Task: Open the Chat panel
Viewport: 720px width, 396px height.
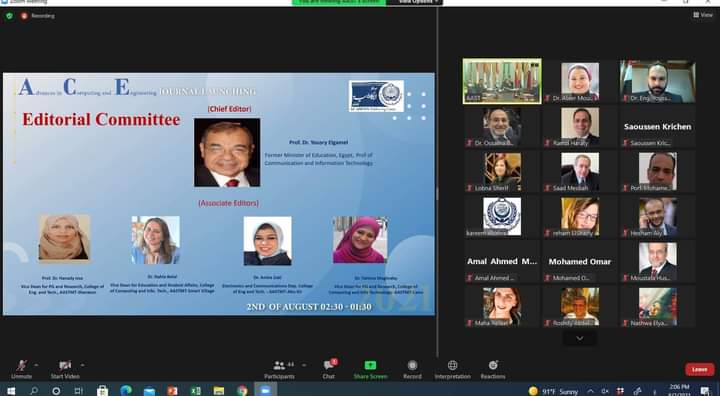Action: 329,369
